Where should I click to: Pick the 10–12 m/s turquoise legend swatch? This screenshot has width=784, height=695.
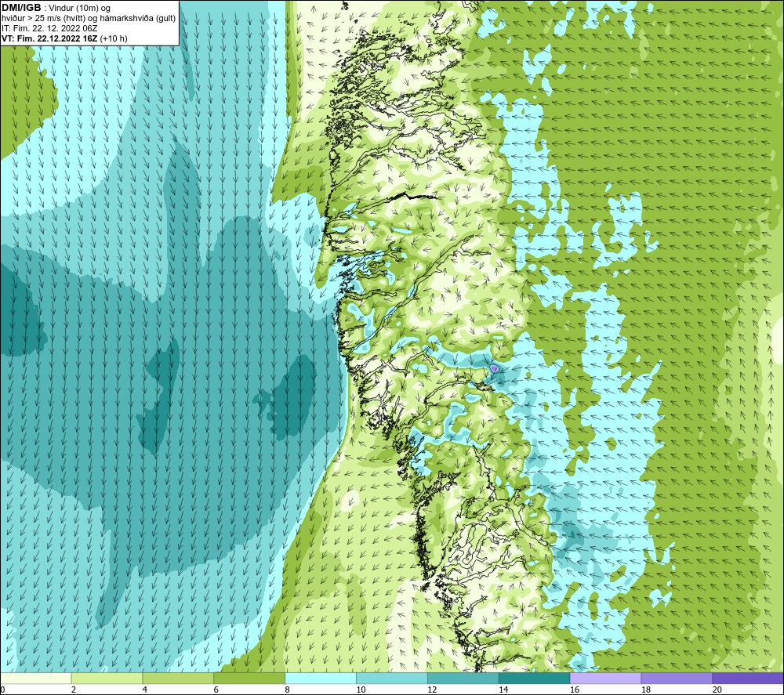pos(392,678)
